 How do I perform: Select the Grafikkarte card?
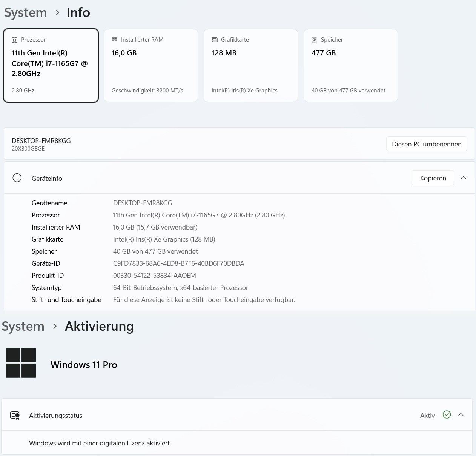tap(251, 66)
